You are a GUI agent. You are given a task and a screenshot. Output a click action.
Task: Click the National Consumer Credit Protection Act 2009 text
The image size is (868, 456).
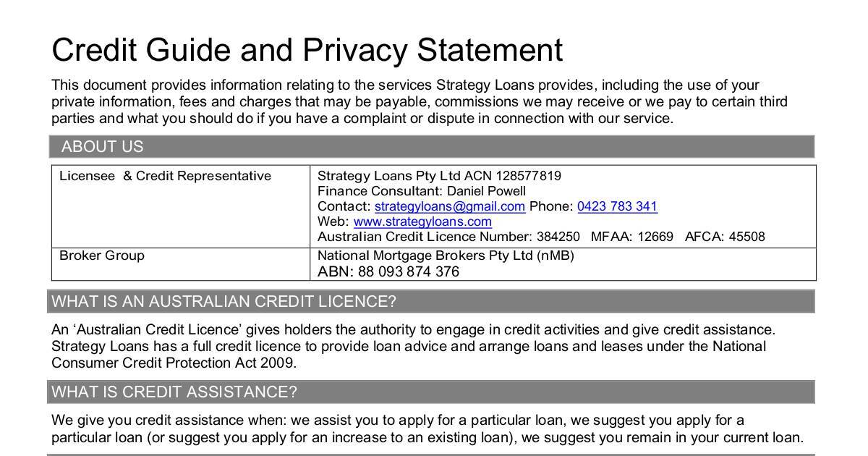coord(174,363)
